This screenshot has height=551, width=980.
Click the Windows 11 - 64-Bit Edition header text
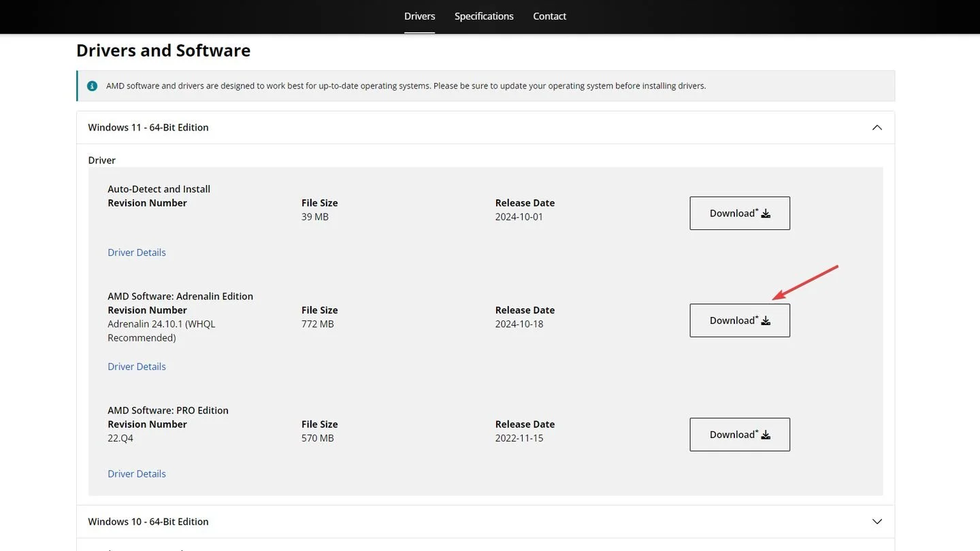(x=148, y=127)
